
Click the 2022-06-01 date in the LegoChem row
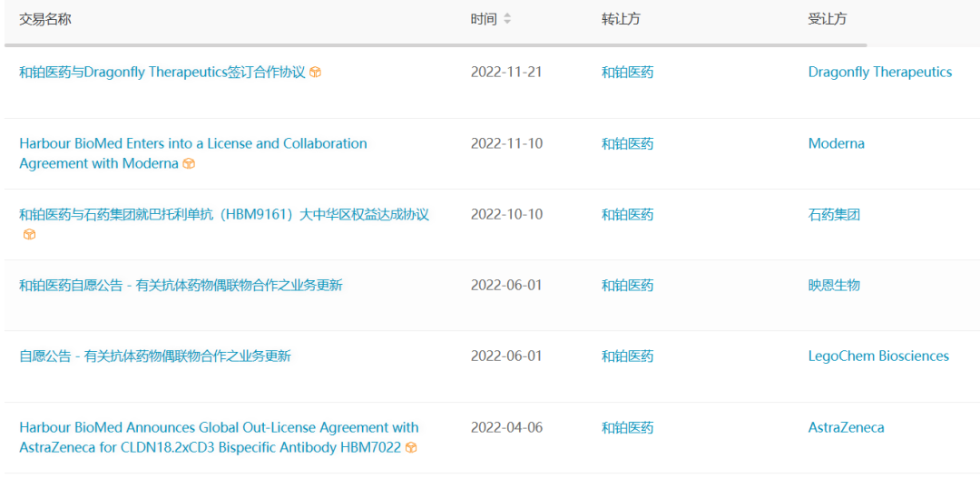[506, 356]
